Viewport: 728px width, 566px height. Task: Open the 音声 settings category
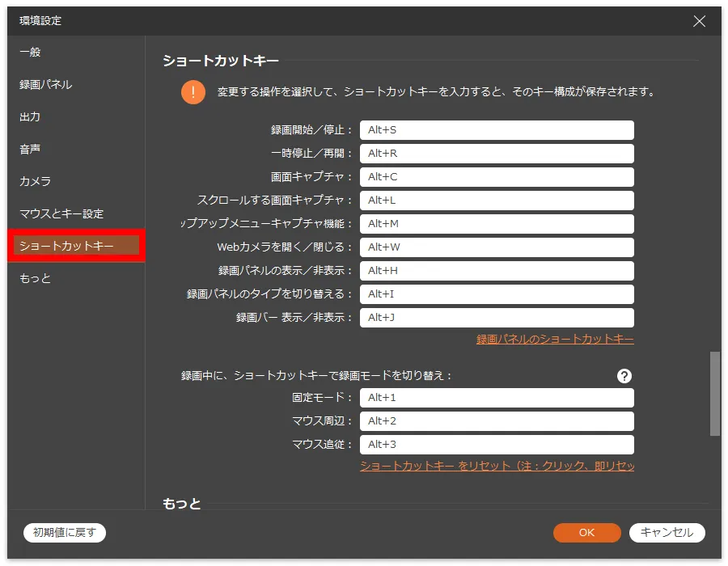click(31, 149)
